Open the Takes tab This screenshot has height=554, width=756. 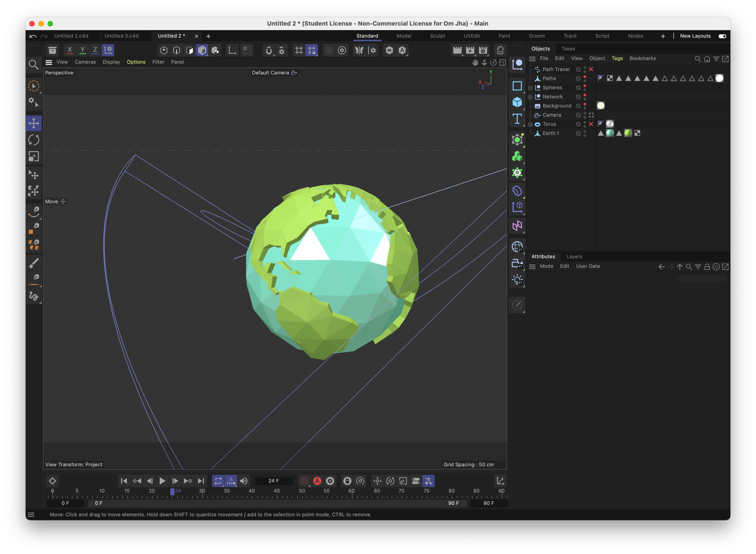tap(568, 49)
